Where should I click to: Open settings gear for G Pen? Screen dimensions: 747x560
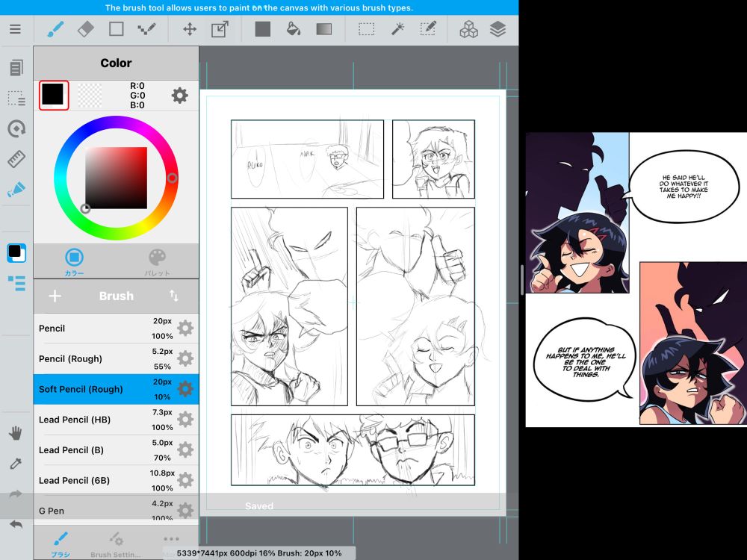[x=185, y=511]
